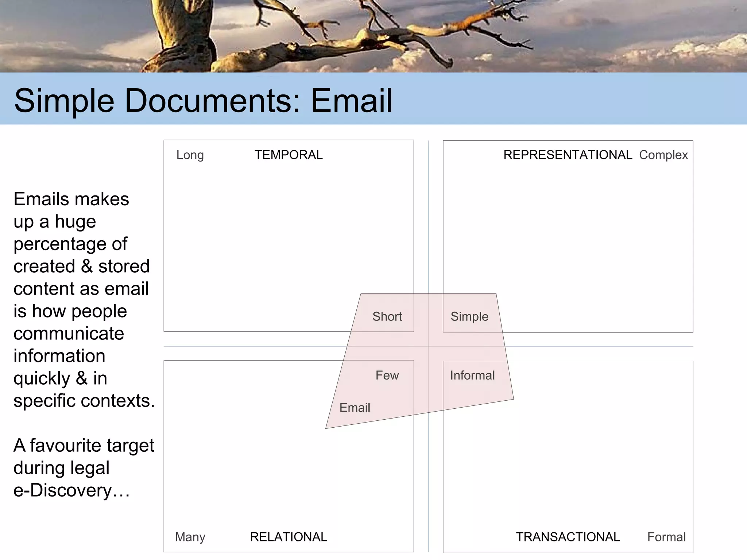Screen dimensions: 747x560
Task: Click the slide title 'Simple Documents: Email'
Action: coord(203,100)
